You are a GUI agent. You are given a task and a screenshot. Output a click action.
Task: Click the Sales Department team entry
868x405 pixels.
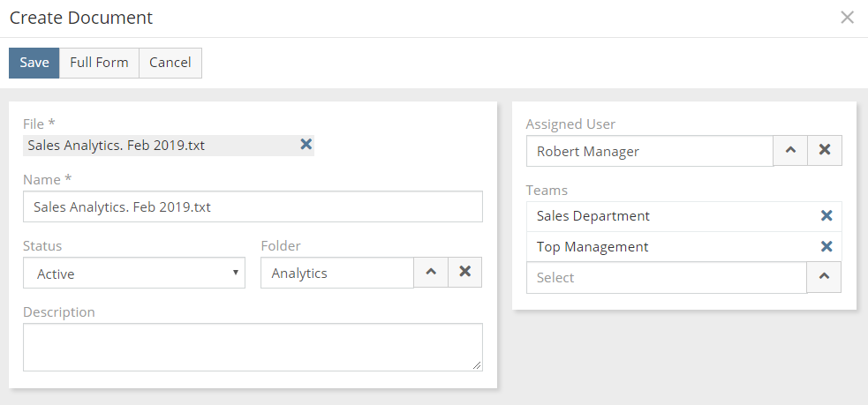593,216
